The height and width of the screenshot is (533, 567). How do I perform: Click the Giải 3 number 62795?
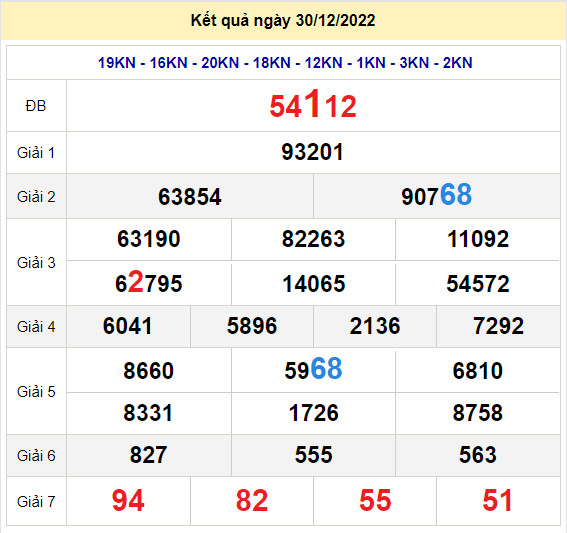(x=149, y=282)
